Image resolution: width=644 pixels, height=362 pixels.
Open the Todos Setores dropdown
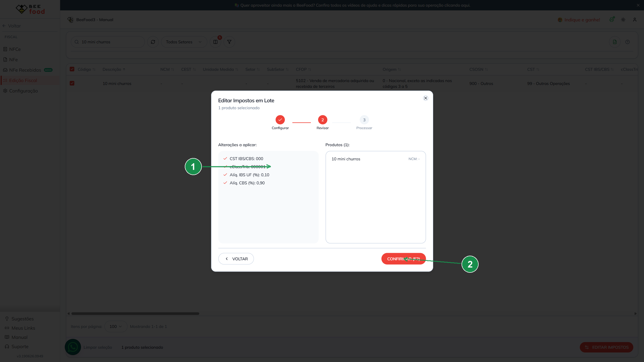tap(184, 42)
